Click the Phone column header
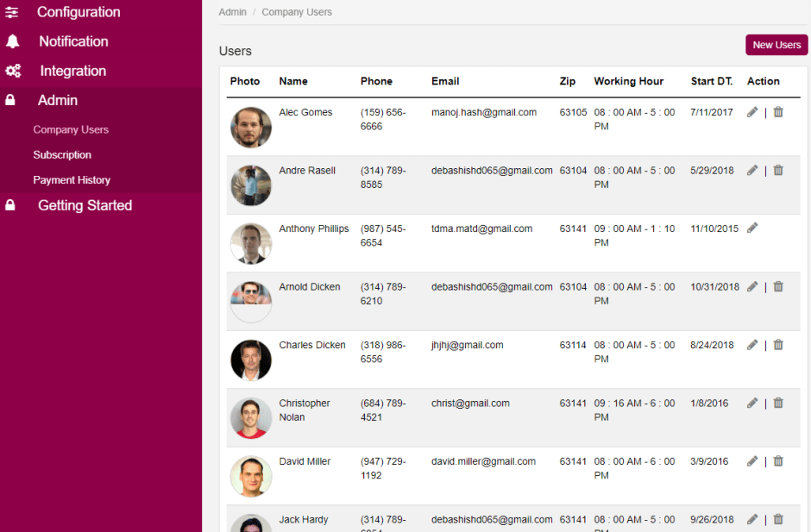This screenshot has width=811, height=532. (x=376, y=81)
